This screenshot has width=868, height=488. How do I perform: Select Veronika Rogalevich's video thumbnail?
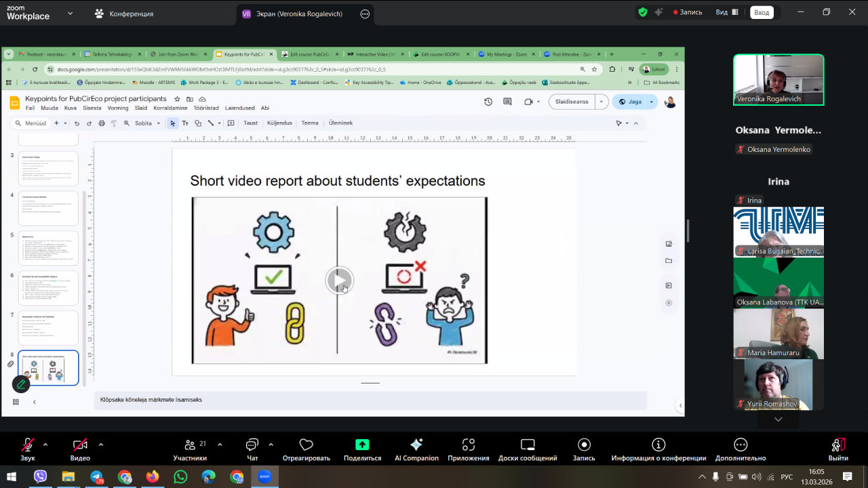(778, 79)
